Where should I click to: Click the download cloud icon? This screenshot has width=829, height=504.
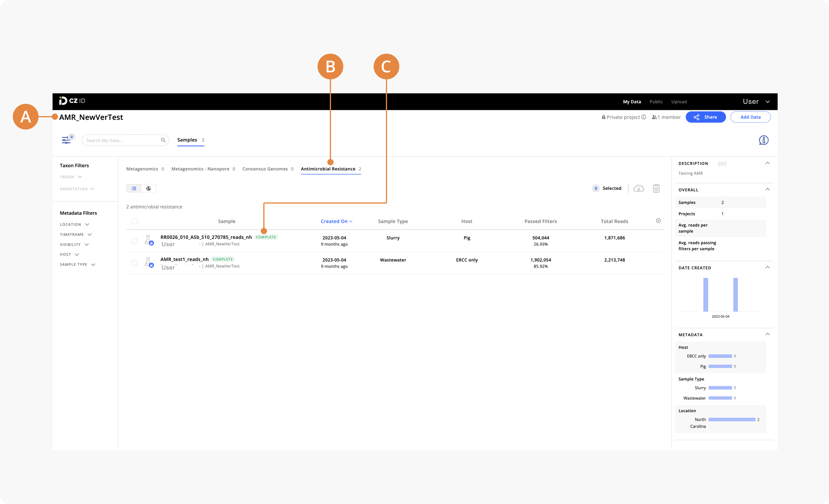pyautogui.click(x=639, y=188)
